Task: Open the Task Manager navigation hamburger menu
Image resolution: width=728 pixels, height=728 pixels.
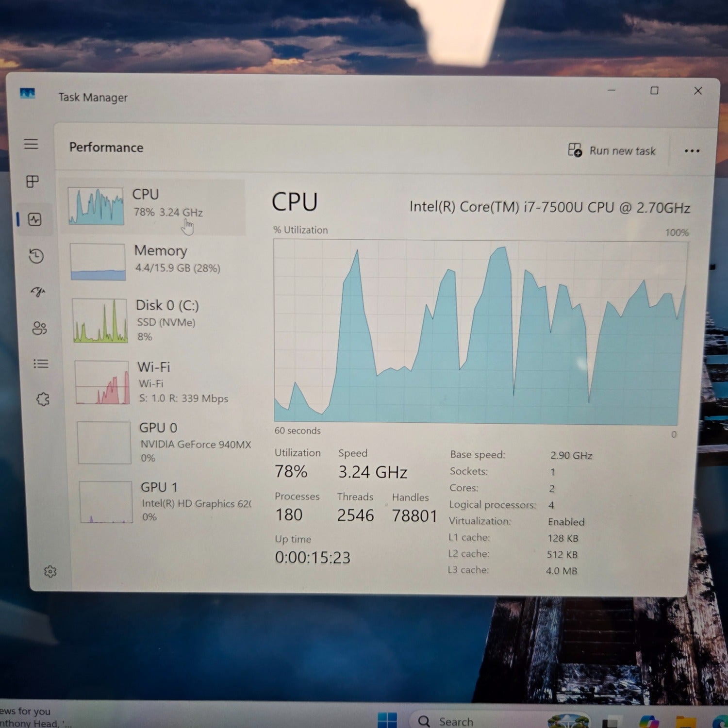Action: 31,144
